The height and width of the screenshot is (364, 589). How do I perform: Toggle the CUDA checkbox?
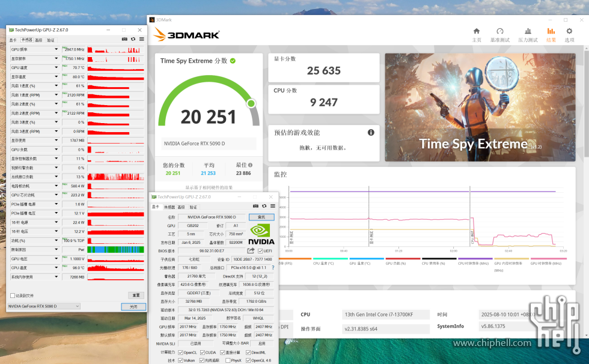click(203, 353)
